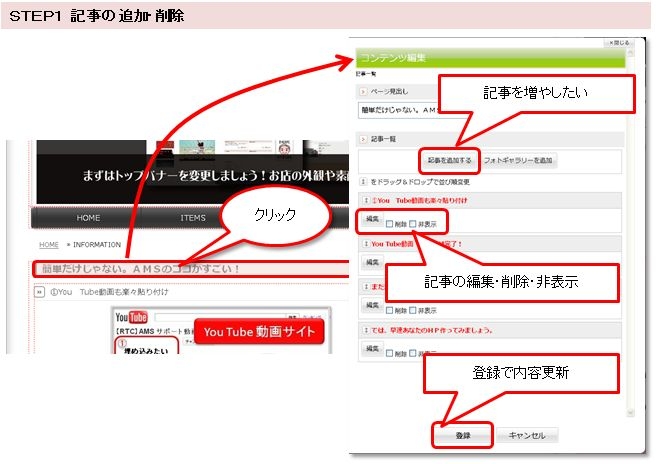
Task: Open HOME in the site navigation bar
Action: [x=88, y=218]
